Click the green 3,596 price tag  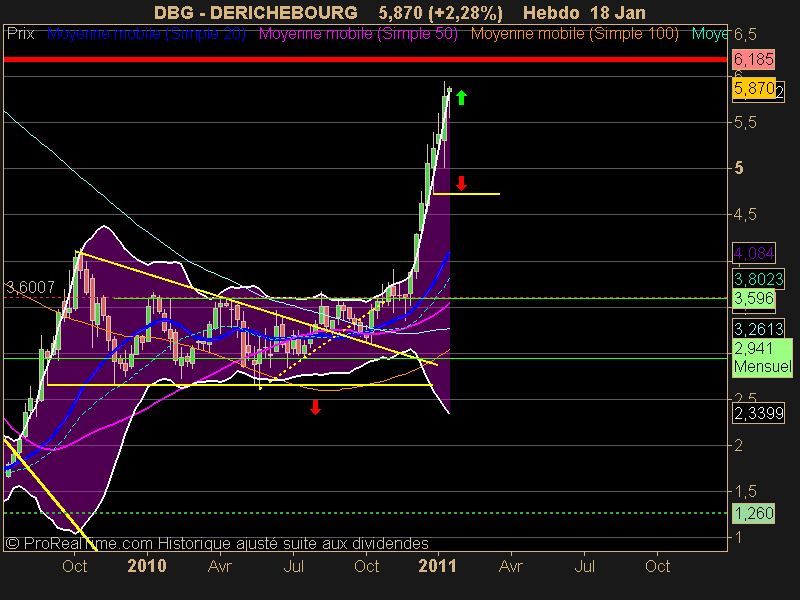754,298
